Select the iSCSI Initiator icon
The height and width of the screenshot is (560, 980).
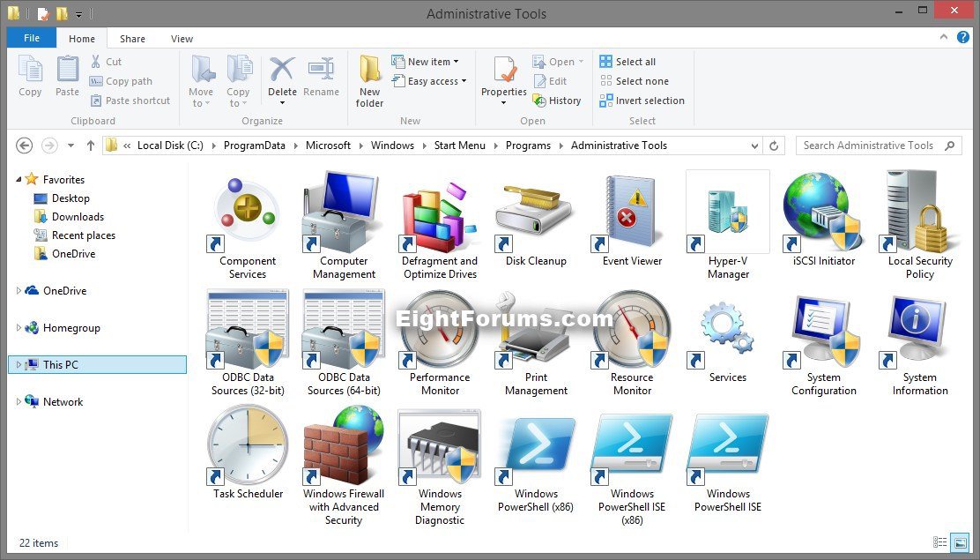click(824, 213)
